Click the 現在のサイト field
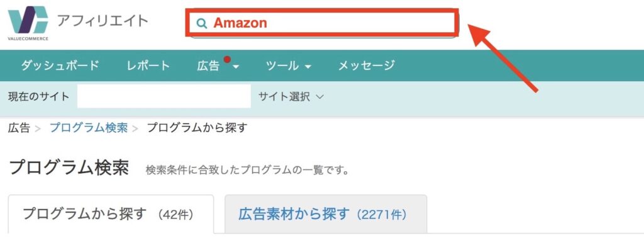The image size is (644, 243). point(164,96)
